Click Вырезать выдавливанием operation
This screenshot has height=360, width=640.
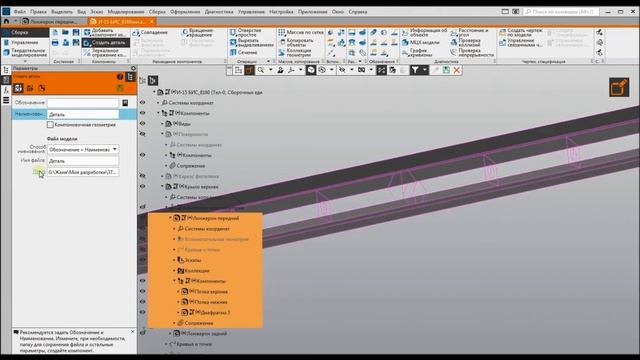251,42
